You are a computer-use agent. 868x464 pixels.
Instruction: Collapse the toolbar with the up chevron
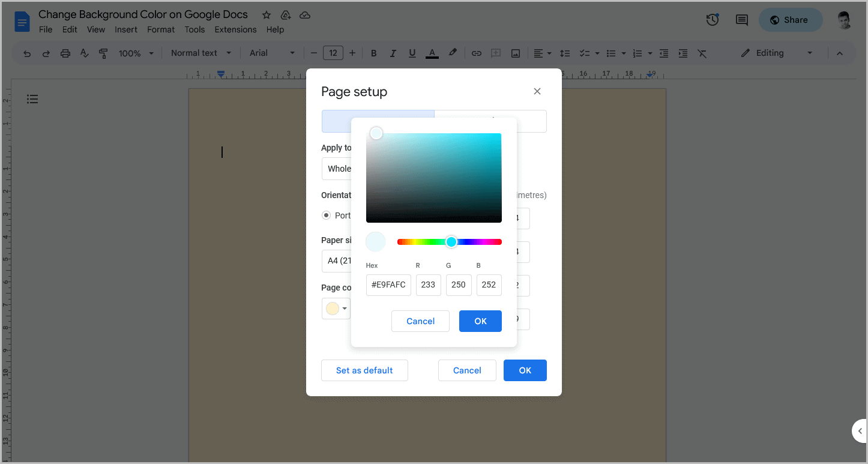(x=840, y=53)
